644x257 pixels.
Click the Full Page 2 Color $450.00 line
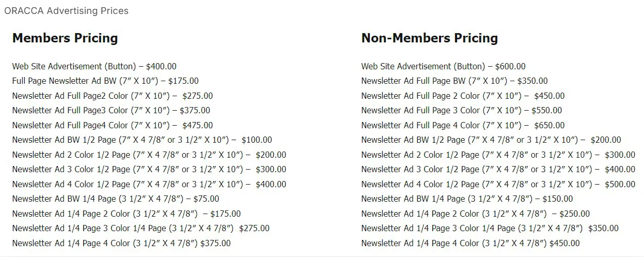point(463,96)
